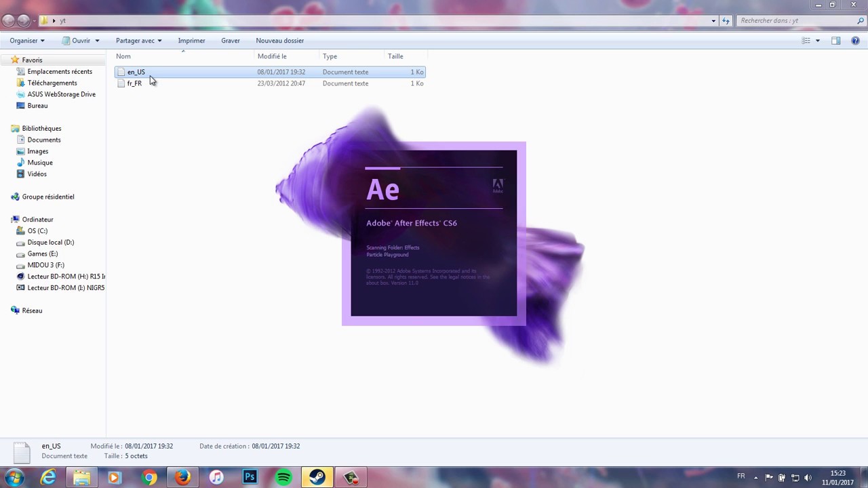Open Explorer help question mark icon
Screen dimensions: 868x488
click(x=855, y=41)
